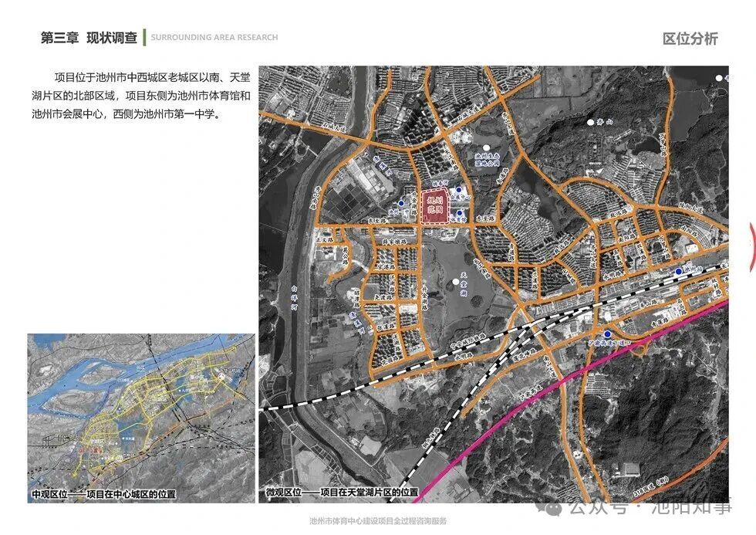Click the SURROUNDING AREA RESEARCH subtitle
756x535 pixels.
coord(216,36)
